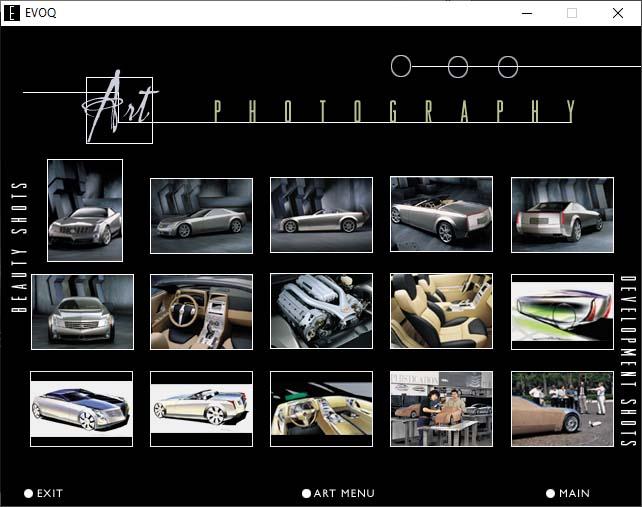Return to the ART MENU
This screenshot has width=642, height=507.
tap(338, 493)
